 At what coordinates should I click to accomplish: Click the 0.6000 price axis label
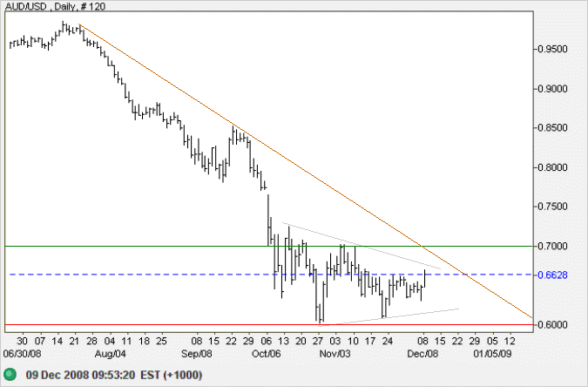tap(552, 325)
